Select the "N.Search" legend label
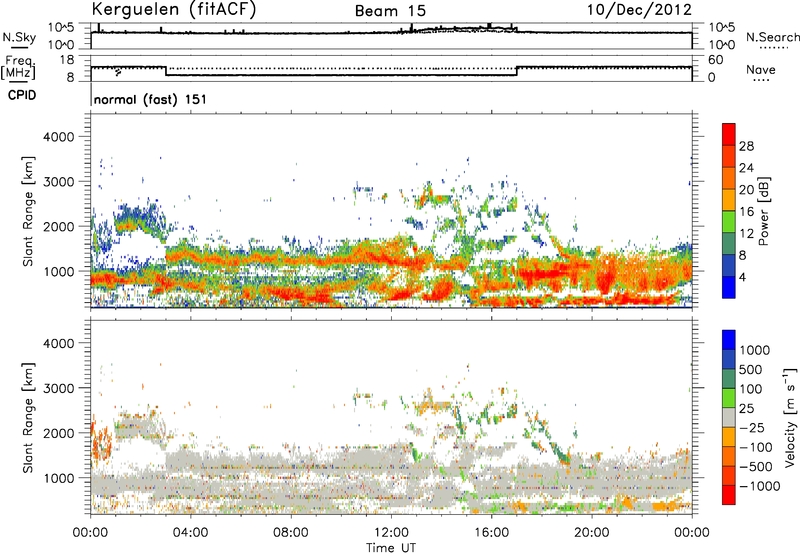The width and height of the screenshot is (800, 554). (773, 37)
